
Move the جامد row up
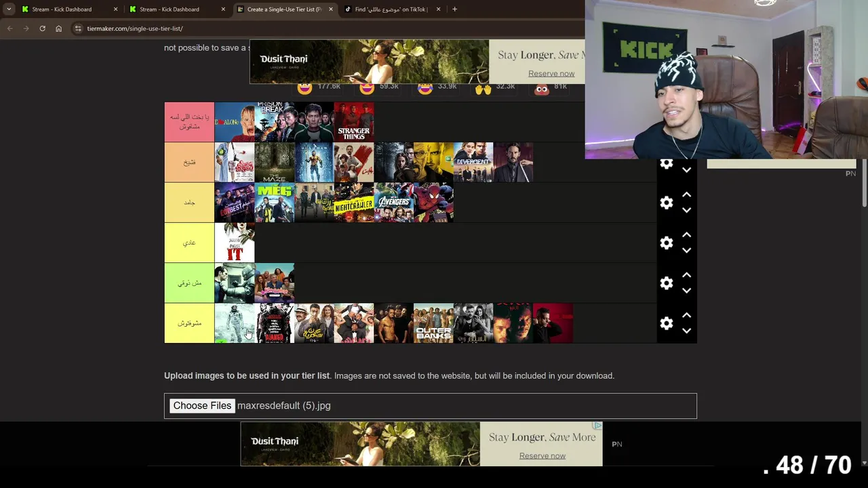(686, 195)
